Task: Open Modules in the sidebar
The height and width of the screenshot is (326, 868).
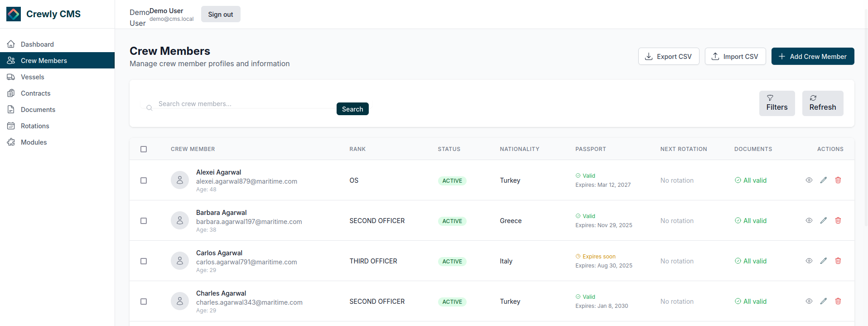Action: tap(57, 142)
